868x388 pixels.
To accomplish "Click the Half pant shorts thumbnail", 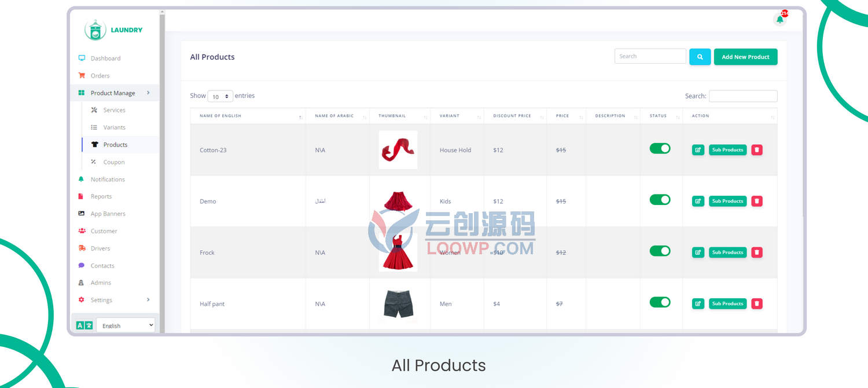I will (x=398, y=303).
